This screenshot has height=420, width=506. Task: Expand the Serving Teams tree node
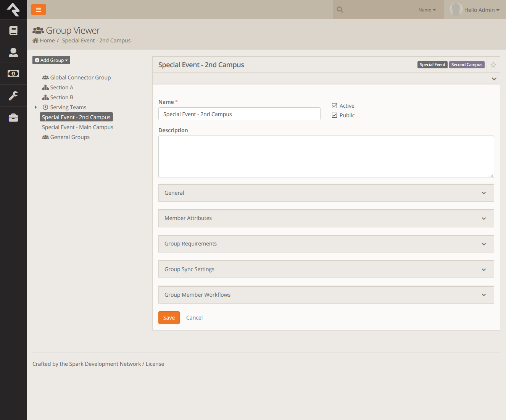point(36,107)
